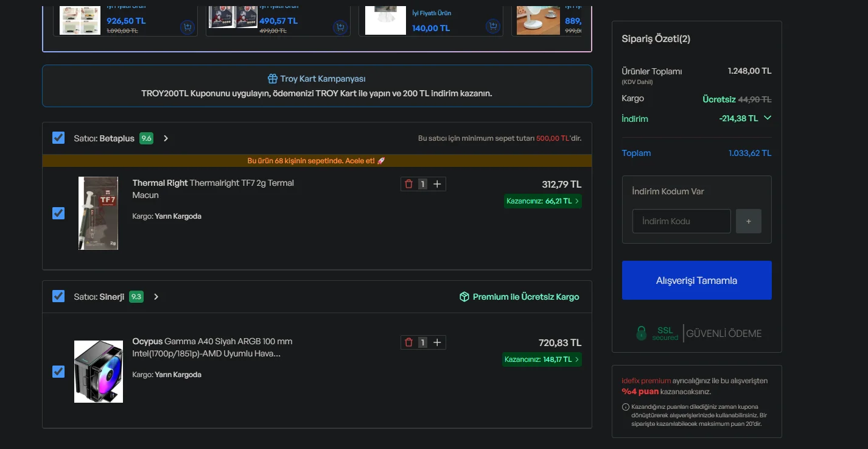Open the Ocypus Gamma A40 product title

point(212,347)
